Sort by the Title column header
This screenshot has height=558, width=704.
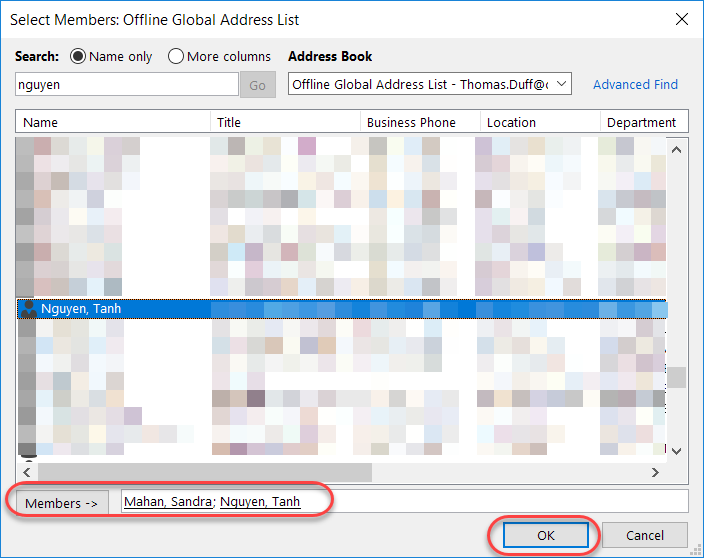pyautogui.click(x=286, y=122)
